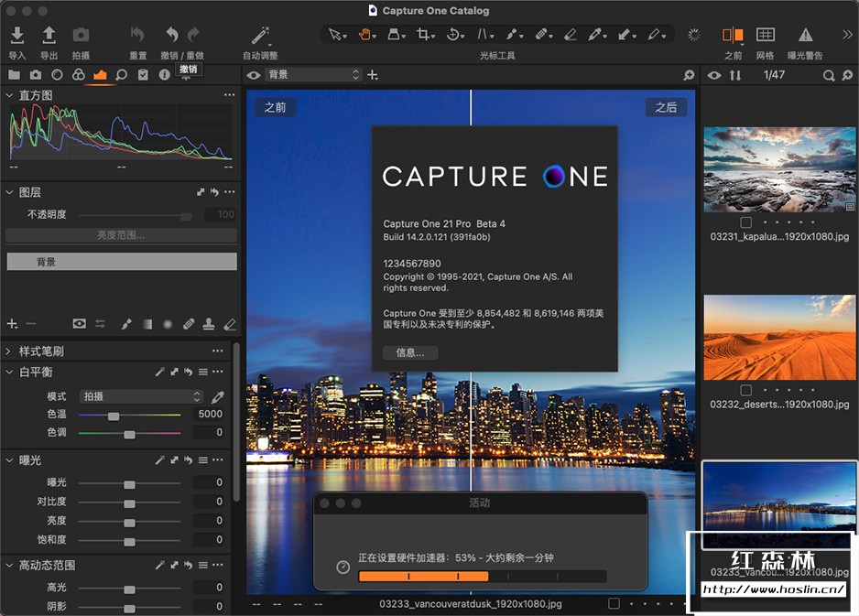Open the Library folder tool tab

coord(14,75)
